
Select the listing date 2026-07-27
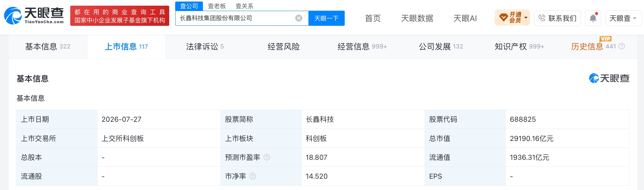(x=122, y=120)
